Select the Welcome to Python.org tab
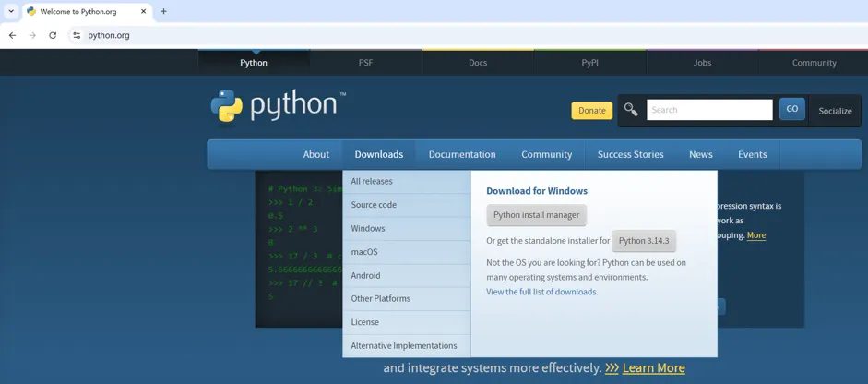The width and height of the screenshot is (868, 384). (x=88, y=11)
